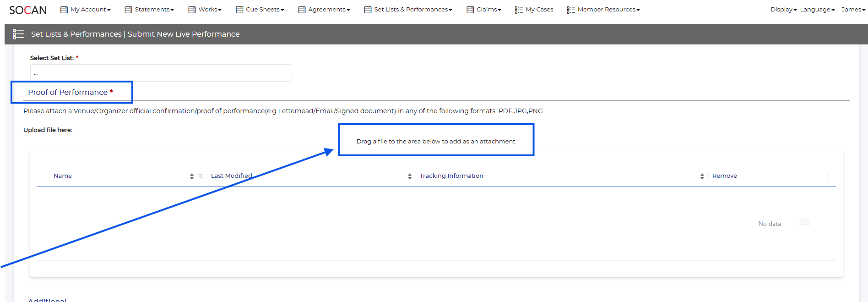Click the sort arrows in Name column
Image resolution: width=868 pixels, height=302 pixels.
point(191,176)
